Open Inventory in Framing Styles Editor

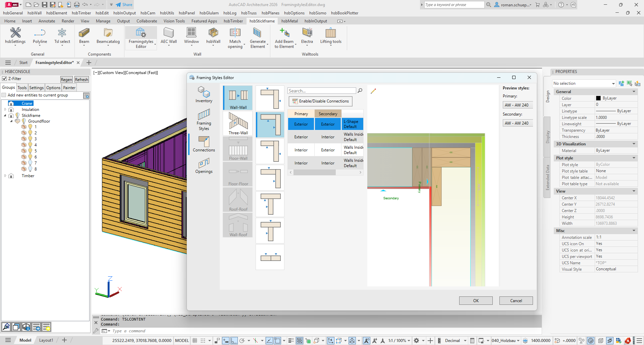(204, 94)
